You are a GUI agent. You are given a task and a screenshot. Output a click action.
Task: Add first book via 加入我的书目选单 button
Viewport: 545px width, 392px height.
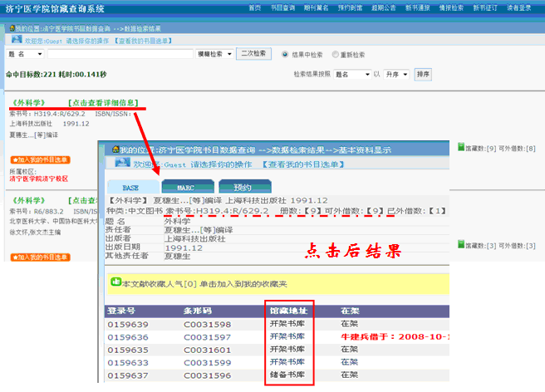(x=40, y=159)
